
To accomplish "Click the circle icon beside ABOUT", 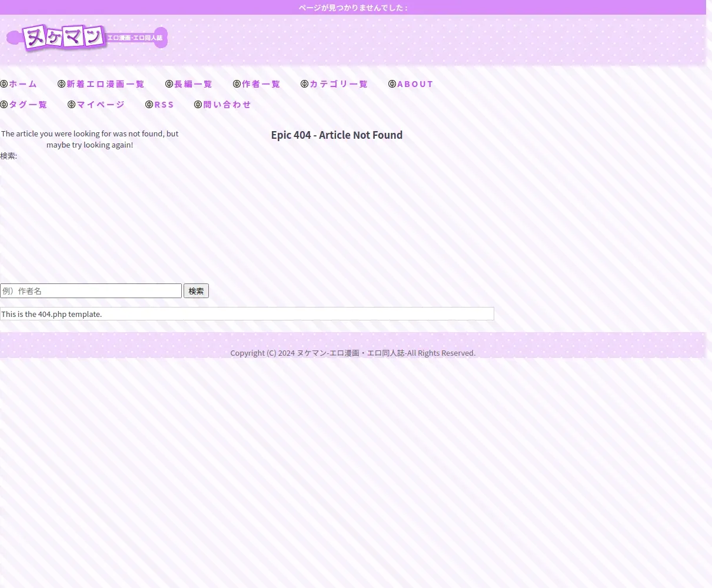I will pyautogui.click(x=392, y=84).
